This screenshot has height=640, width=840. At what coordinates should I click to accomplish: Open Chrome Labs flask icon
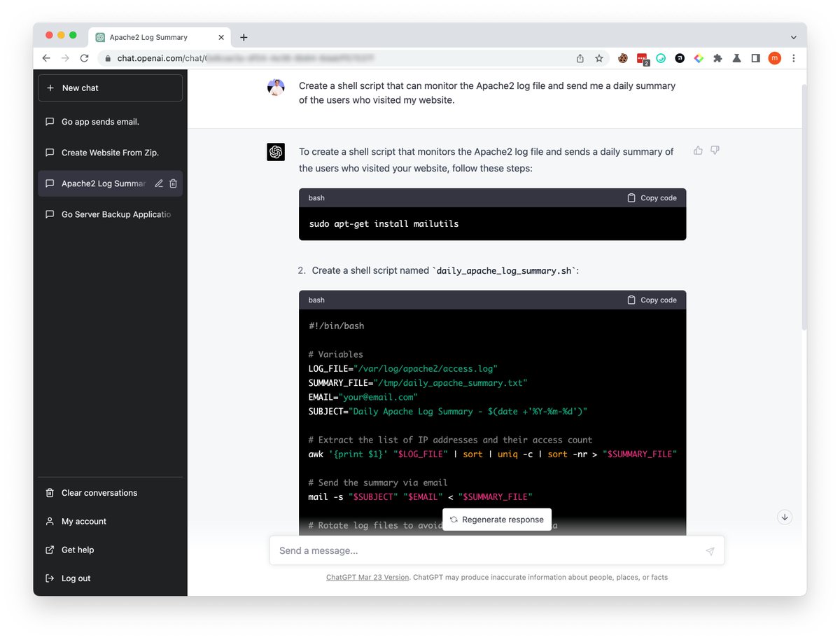click(736, 59)
